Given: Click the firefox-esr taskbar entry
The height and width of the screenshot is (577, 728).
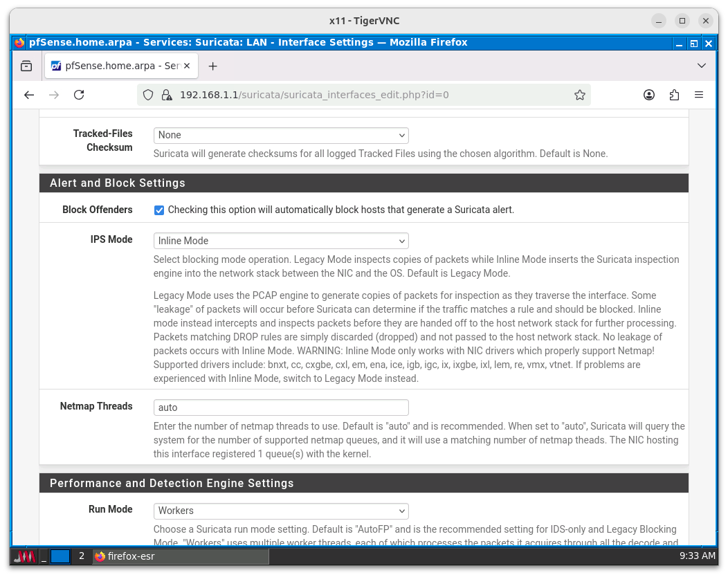Looking at the screenshot, I should coord(181,556).
